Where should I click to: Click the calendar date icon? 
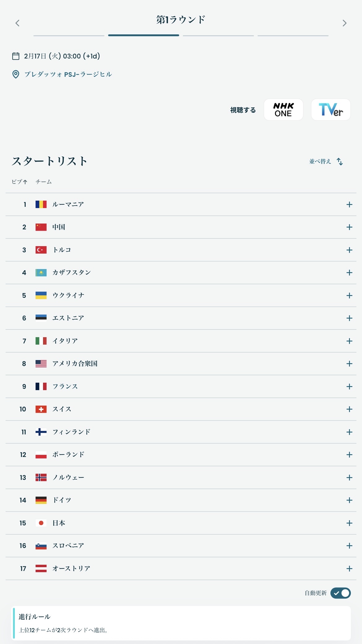coord(15,56)
